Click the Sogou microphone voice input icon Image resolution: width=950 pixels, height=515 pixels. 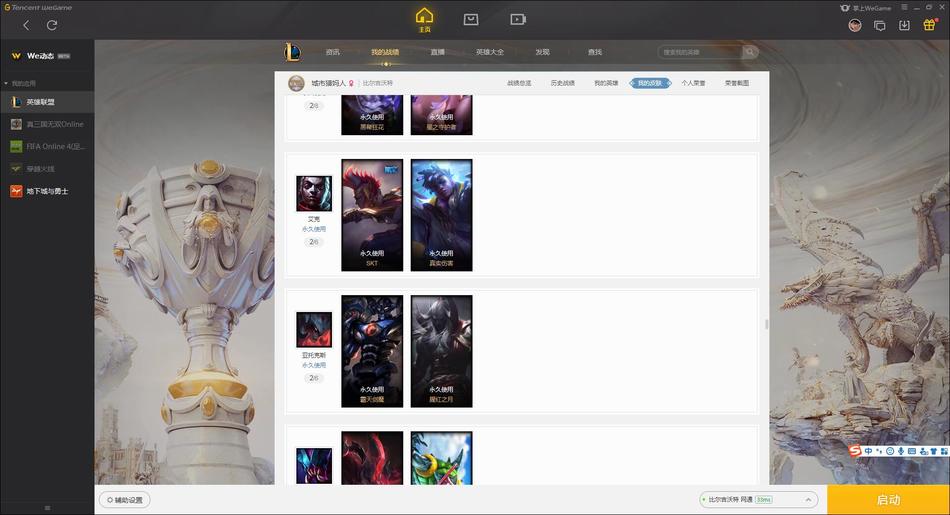[x=901, y=451]
